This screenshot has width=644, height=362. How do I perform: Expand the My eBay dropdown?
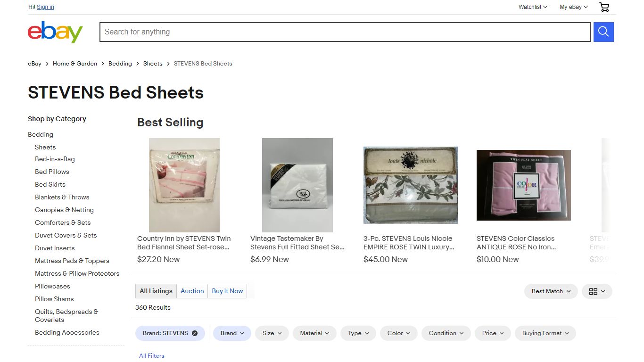point(574,7)
